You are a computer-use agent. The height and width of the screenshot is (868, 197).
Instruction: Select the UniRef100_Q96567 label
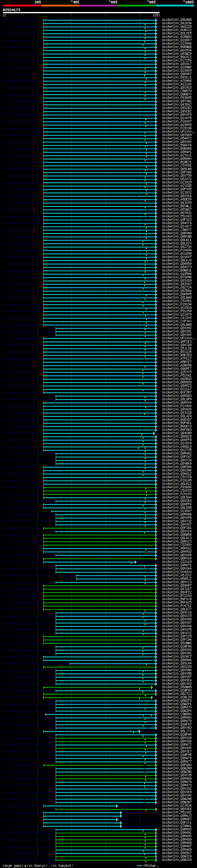coord(177,853)
